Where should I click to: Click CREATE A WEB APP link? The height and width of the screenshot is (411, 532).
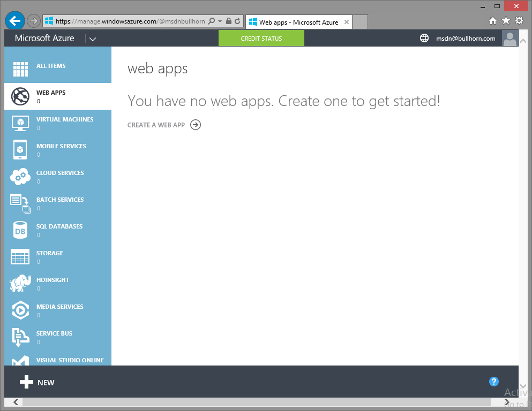(156, 125)
